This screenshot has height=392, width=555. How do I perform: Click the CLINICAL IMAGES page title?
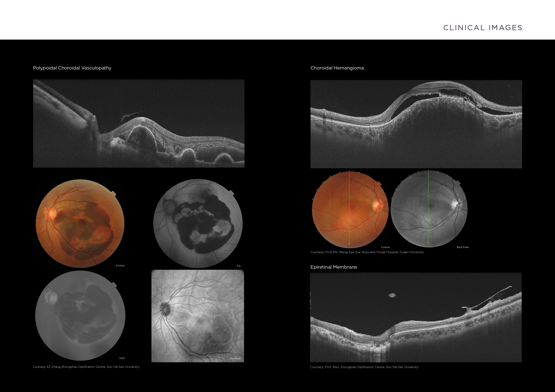click(483, 27)
